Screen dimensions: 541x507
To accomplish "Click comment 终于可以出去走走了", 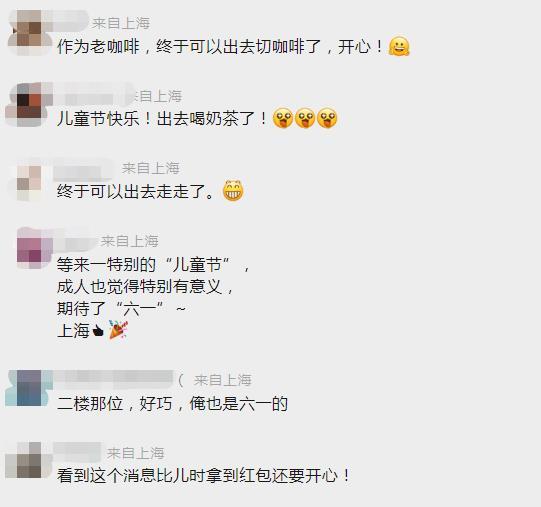I will 136,191.
